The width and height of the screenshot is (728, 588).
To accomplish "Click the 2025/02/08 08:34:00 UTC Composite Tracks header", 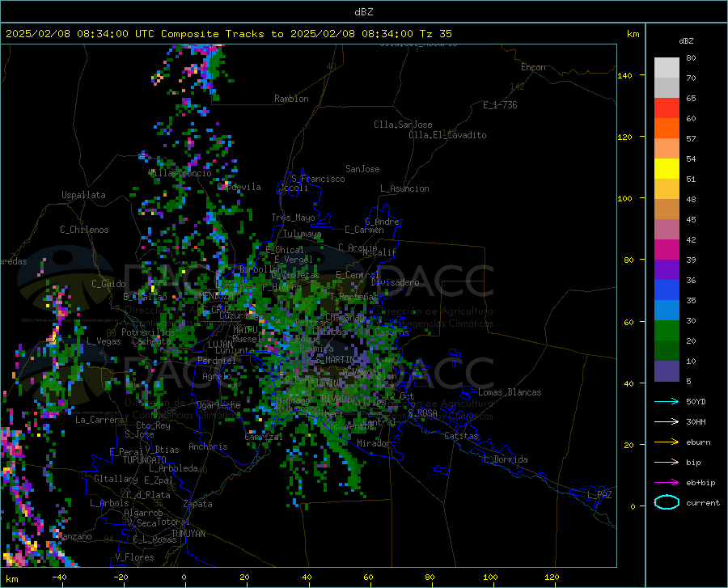I will (228, 34).
